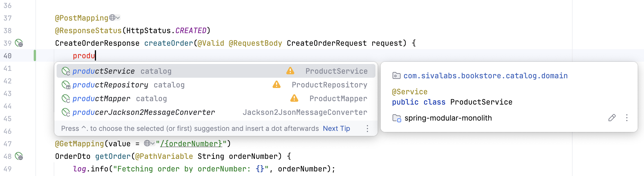Viewport: 644px width, 176px height.
Task: Click the green change marker on line 40
Action: [x=35, y=55]
